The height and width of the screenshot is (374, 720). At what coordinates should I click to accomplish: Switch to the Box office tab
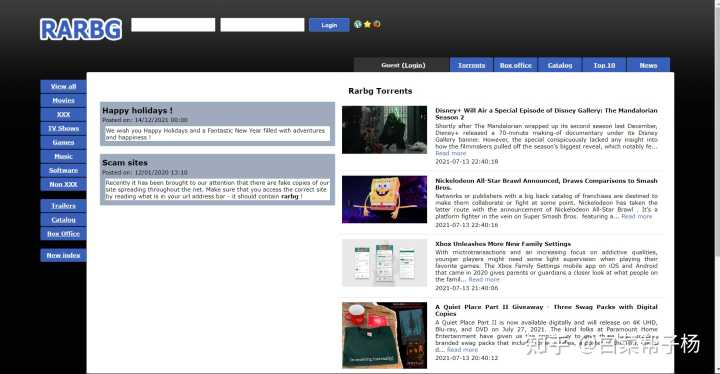tap(516, 65)
